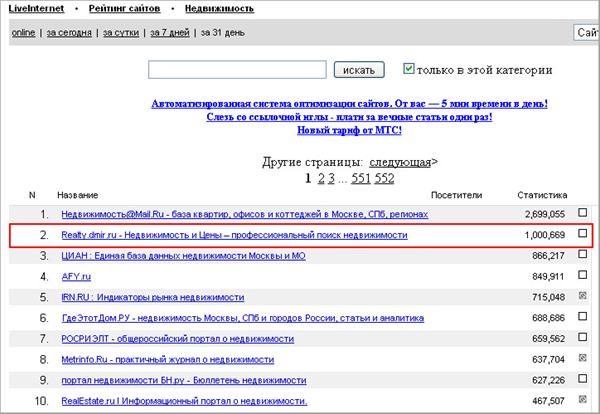
Task: Open the портал недвижимости БН.ру link
Action: tap(184, 380)
